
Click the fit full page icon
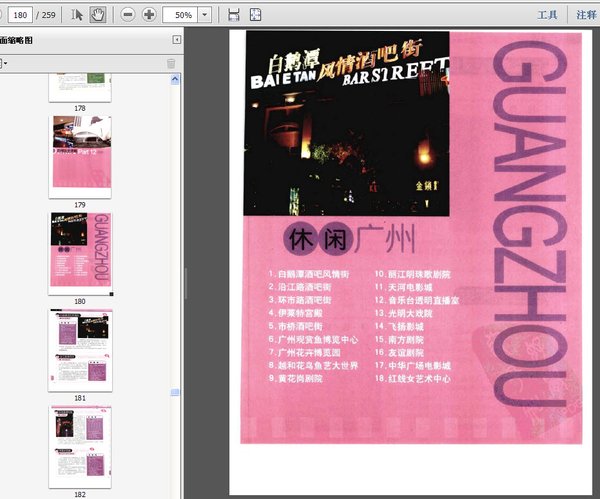click(x=255, y=15)
